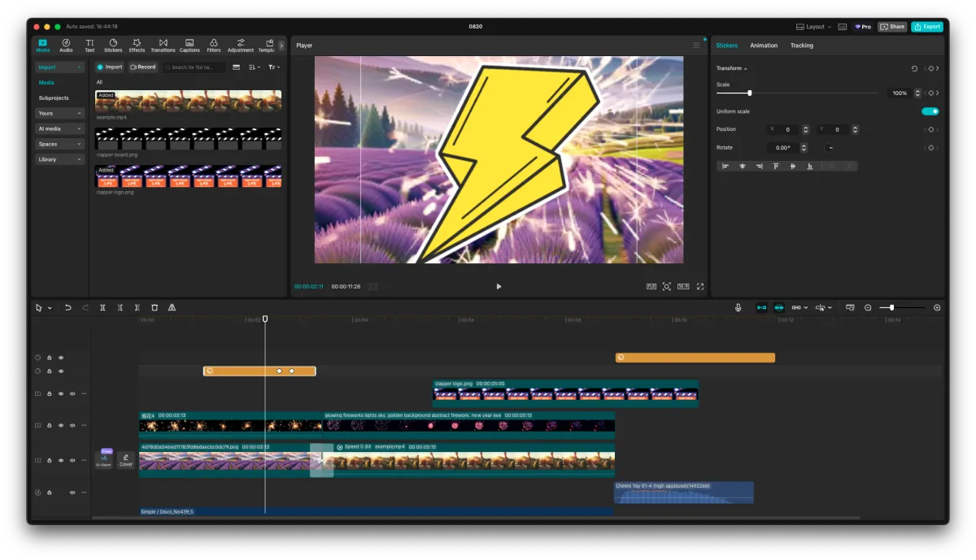The height and width of the screenshot is (560, 976).
Task: Delete the selected clip with trash icon
Action: (x=155, y=308)
